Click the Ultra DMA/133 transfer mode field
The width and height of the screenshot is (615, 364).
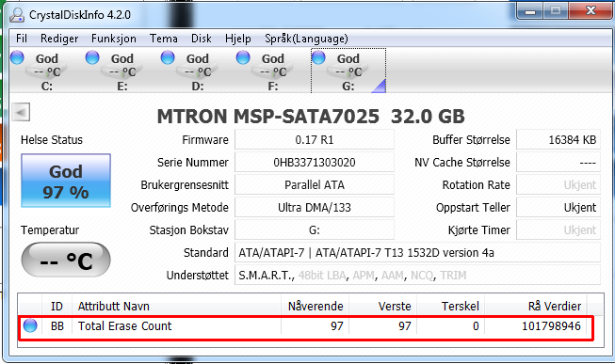pos(315,207)
